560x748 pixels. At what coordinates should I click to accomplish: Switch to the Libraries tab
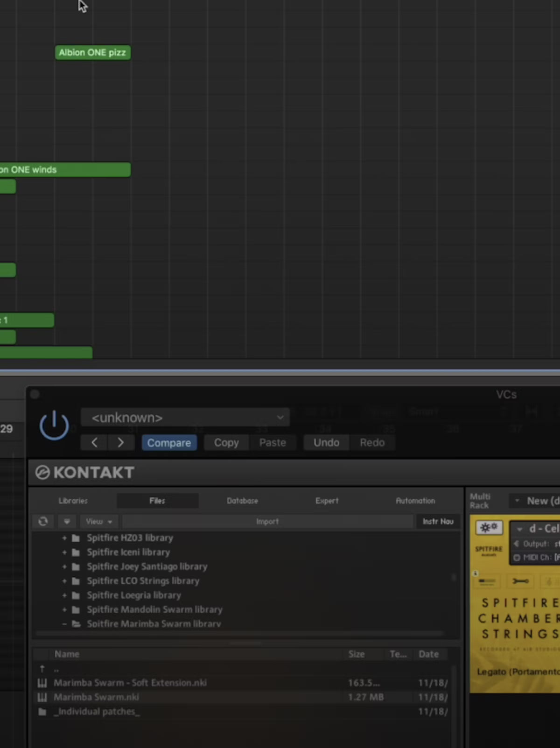[x=73, y=501]
